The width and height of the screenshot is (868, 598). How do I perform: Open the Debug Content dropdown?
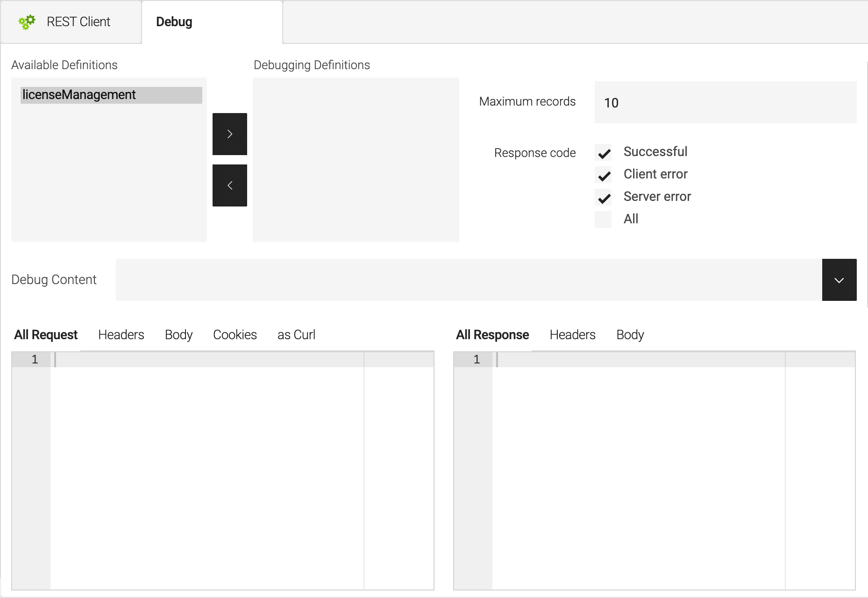(839, 279)
